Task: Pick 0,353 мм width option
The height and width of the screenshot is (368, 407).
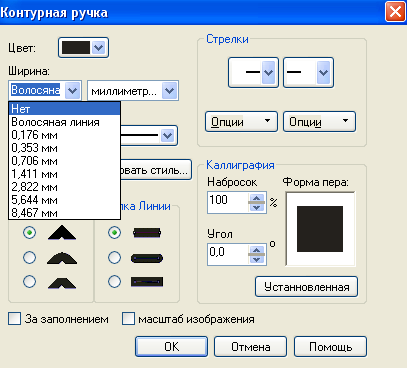Action: pyautogui.click(x=64, y=148)
